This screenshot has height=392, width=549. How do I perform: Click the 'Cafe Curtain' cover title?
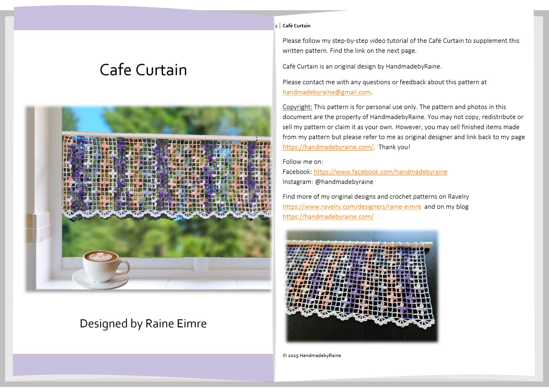[x=143, y=70]
